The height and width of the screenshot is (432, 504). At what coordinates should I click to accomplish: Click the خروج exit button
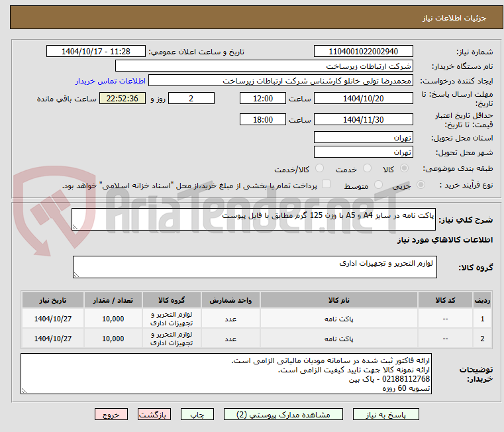111,414
